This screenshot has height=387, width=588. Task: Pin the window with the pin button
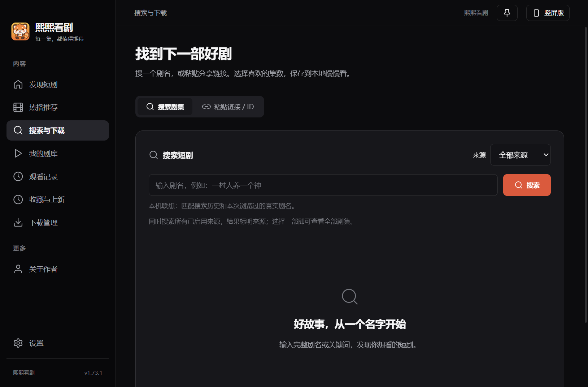tap(507, 13)
